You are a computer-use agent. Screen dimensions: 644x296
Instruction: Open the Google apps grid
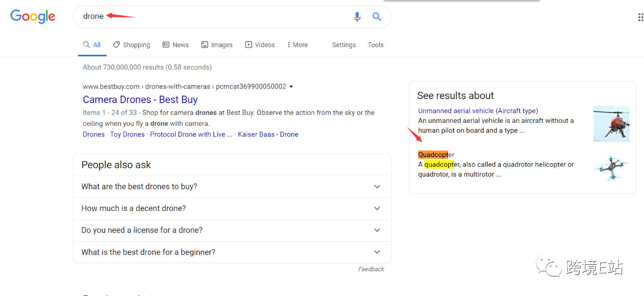tap(640, 17)
